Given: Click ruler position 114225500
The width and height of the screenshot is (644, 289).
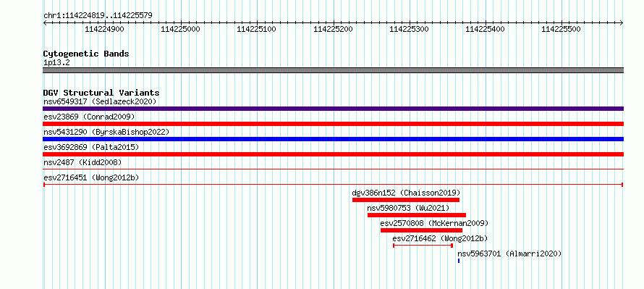Looking at the screenshot, I should (561, 29).
